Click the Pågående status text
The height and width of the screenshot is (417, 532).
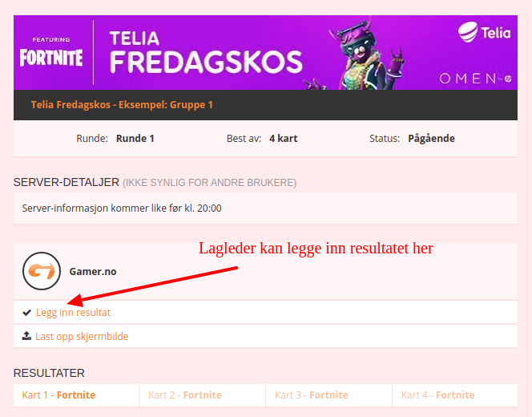431,138
